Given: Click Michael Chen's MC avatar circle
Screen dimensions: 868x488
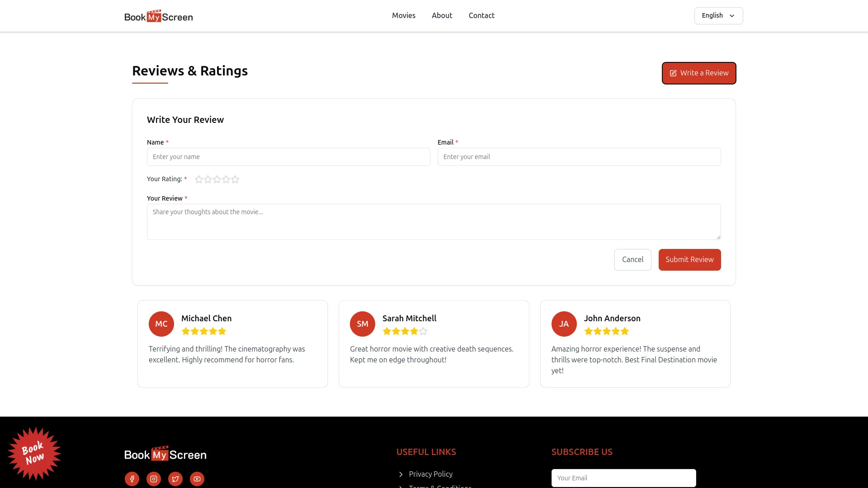Looking at the screenshot, I should pyautogui.click(x=161, y=324).
